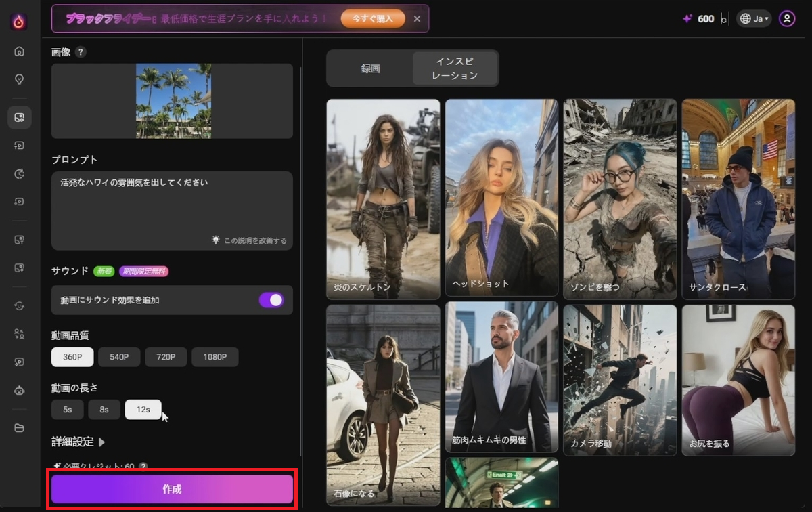Image resolution: width=812 pixels, height=512 pixels.
Task: Open the lightbulb ideas icon in sidebar
Action: (19, 79)
